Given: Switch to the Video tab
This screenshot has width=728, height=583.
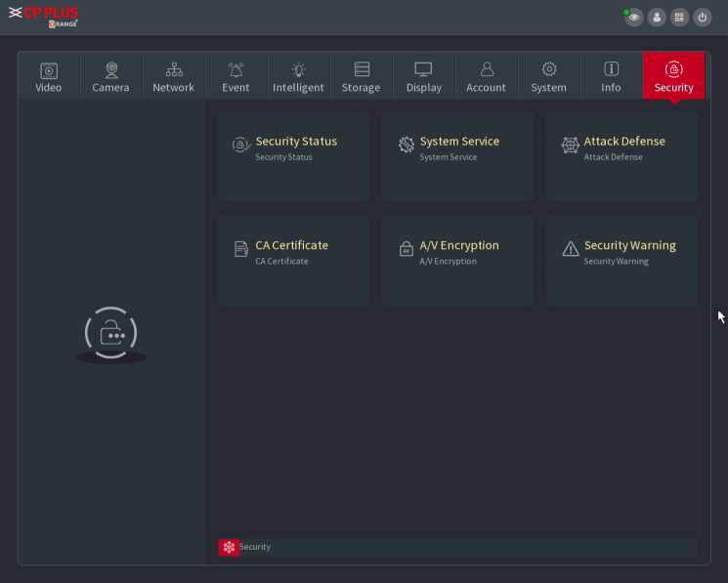Looking at the screenshot, I should point(49,76).
